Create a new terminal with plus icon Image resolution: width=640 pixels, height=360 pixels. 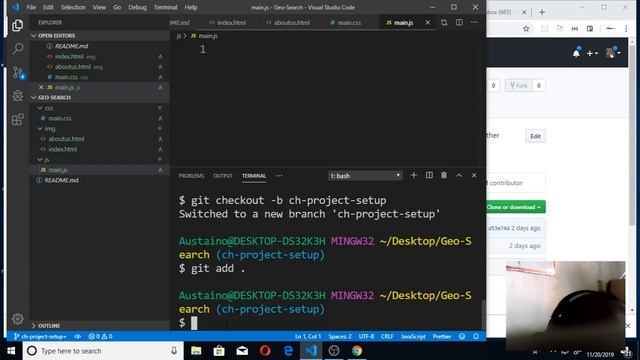coord(413,175)
